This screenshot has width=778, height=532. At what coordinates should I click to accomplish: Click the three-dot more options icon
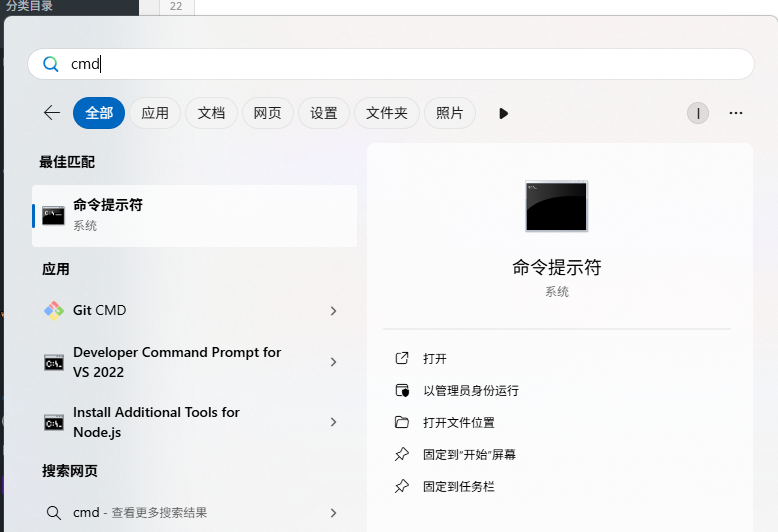click(x=736, y=113)
